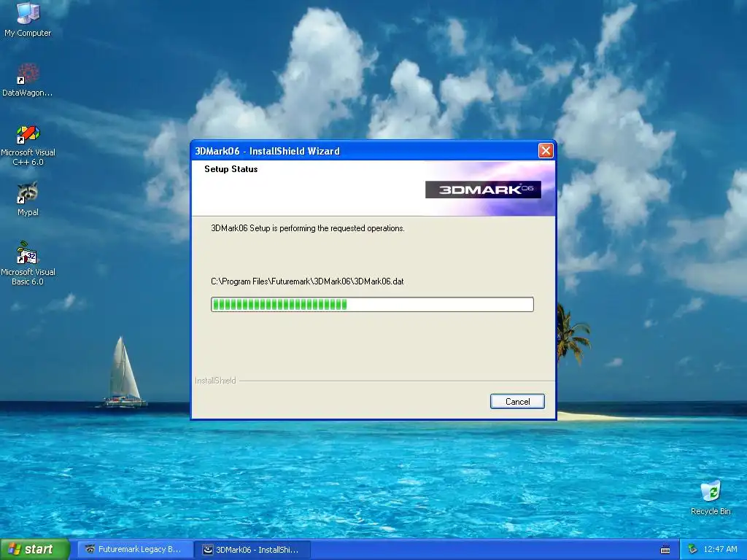The image size is (747, 560).
Task: Select the Microsoft Visual Basic 6.0 shortcut
Action: (x=28, y=263)
